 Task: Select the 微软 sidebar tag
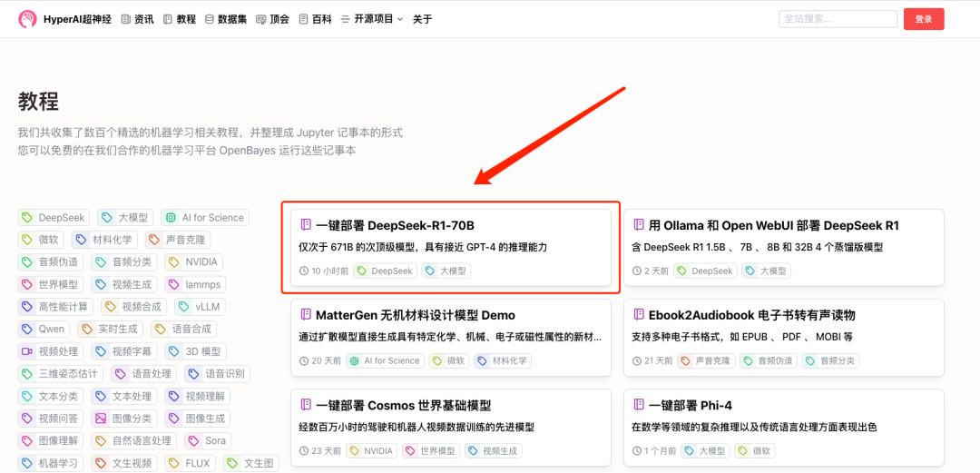click(x=41, y=240)
